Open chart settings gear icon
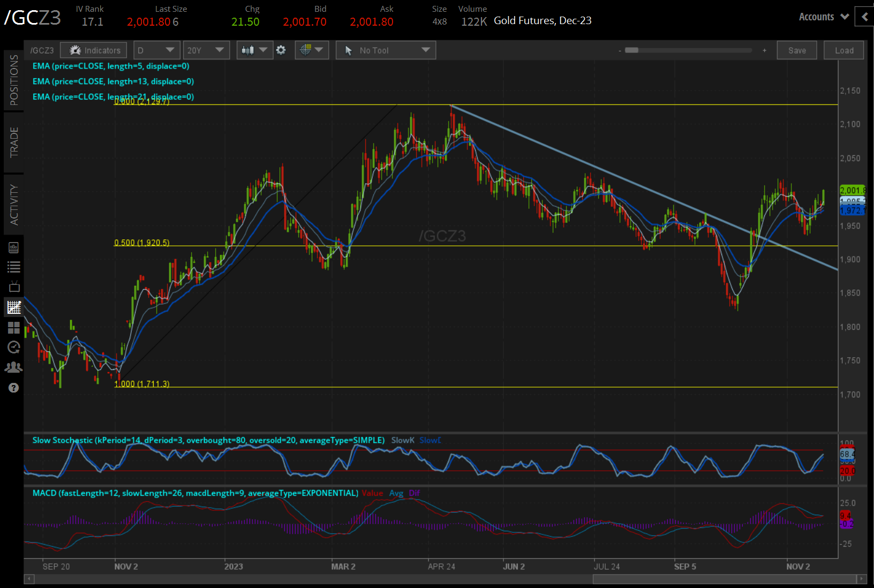 [281, 50]
